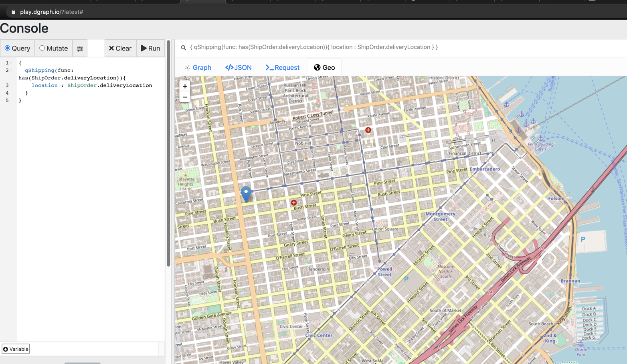Viewport: 627px width, 364px height.
Task: Click the Nob Hill map label
Action: coord(303,143)
